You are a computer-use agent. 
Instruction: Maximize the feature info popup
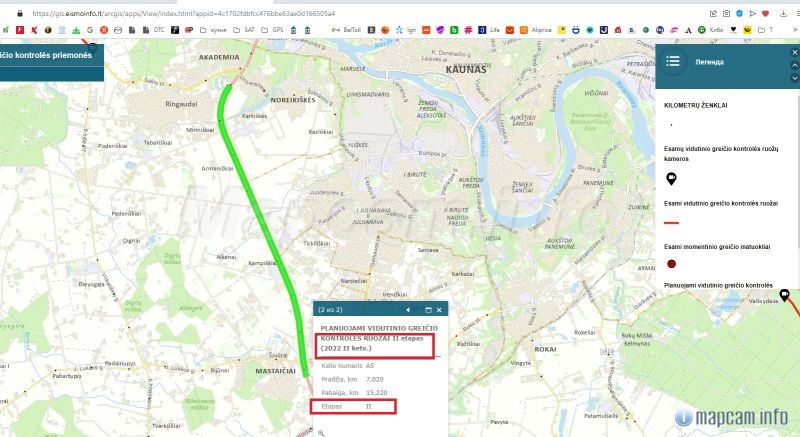pyautogui.click(x=428, y=310)
